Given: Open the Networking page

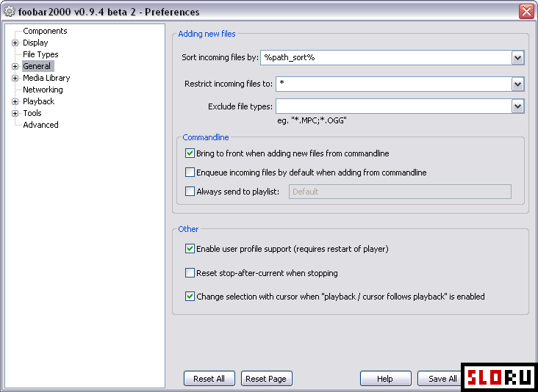Looking at the screenshot, I should (43, 90).
